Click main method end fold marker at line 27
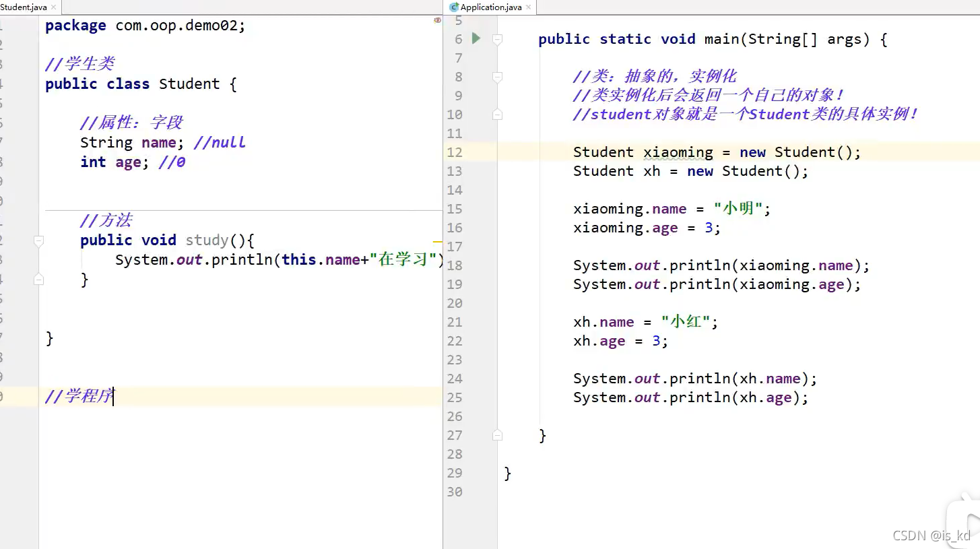 497,435
